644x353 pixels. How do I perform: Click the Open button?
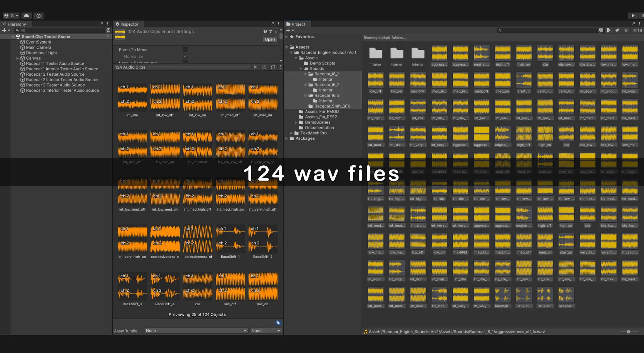(x=270, y=39)
